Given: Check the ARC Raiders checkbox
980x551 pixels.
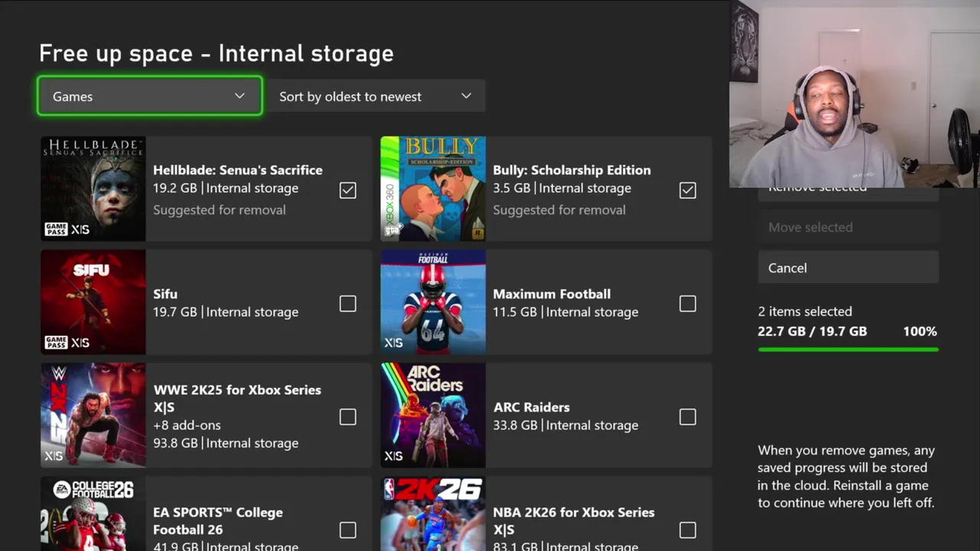Looking at the screenshot, I should [688, 416].
